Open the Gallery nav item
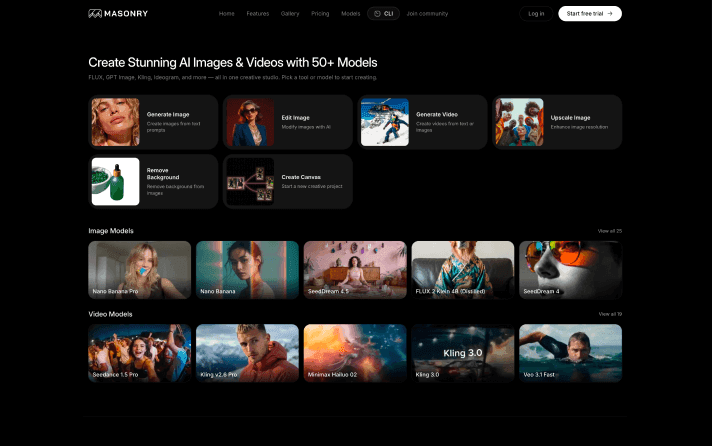The height and width of the screenshot is (446, 712). pos(290,14)
